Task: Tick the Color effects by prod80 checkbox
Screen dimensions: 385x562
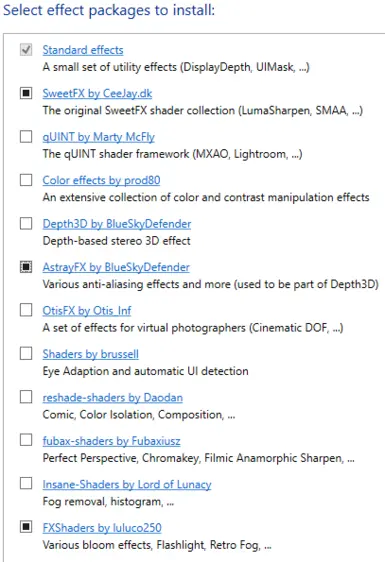Action: click(26, 180)
